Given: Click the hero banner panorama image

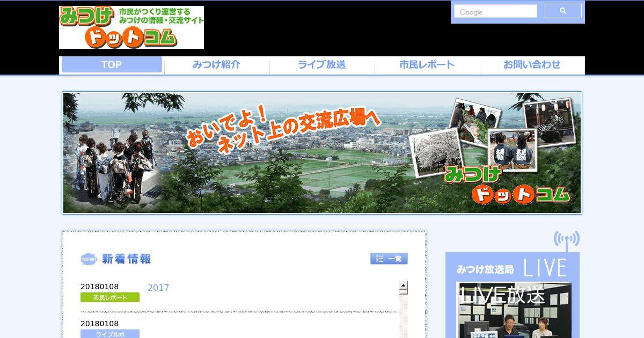Looking at the screenshot, I should (x=322, y=153).
